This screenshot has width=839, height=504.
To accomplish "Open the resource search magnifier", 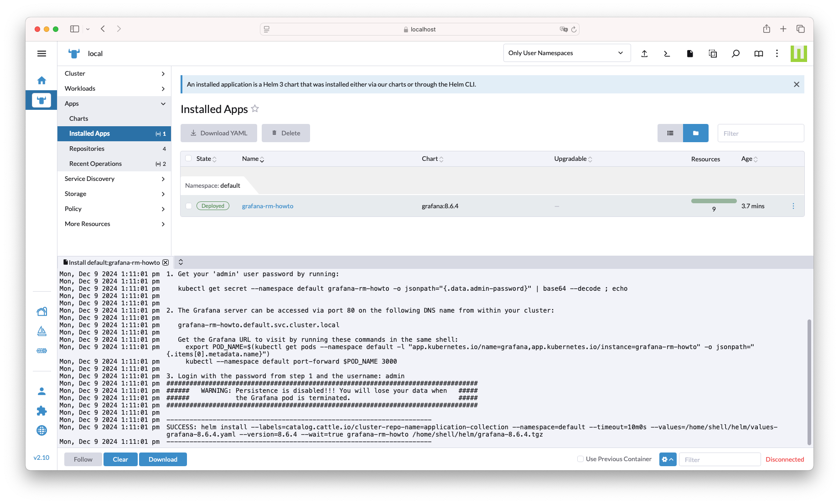I will [735, 53].
